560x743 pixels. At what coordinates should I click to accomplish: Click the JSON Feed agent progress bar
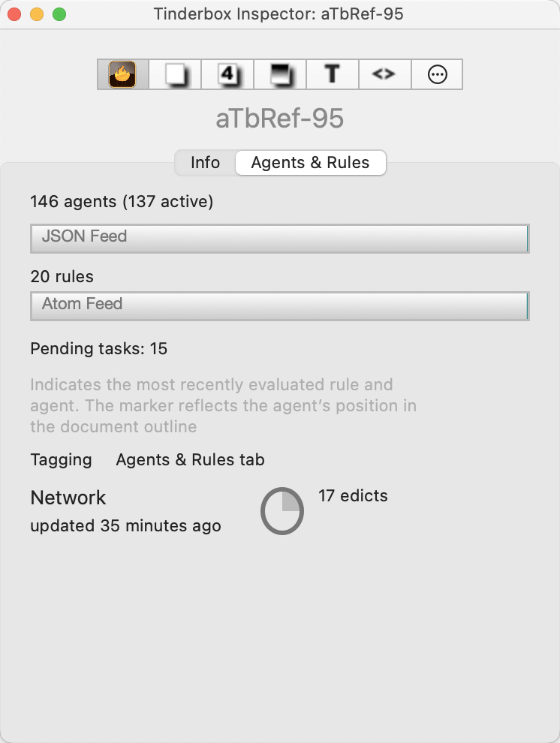pyautogui.click(x=279, y=238)
